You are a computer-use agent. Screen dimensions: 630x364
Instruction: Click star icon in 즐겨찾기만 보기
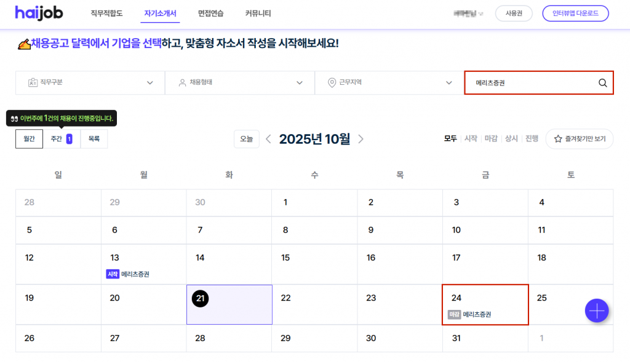click(x=559, y=139)
